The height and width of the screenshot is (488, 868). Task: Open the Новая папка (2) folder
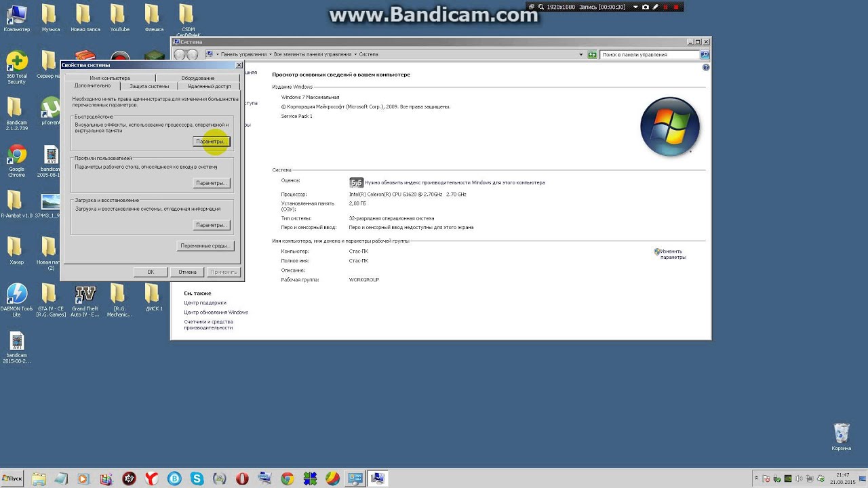(x=50, y=253)
